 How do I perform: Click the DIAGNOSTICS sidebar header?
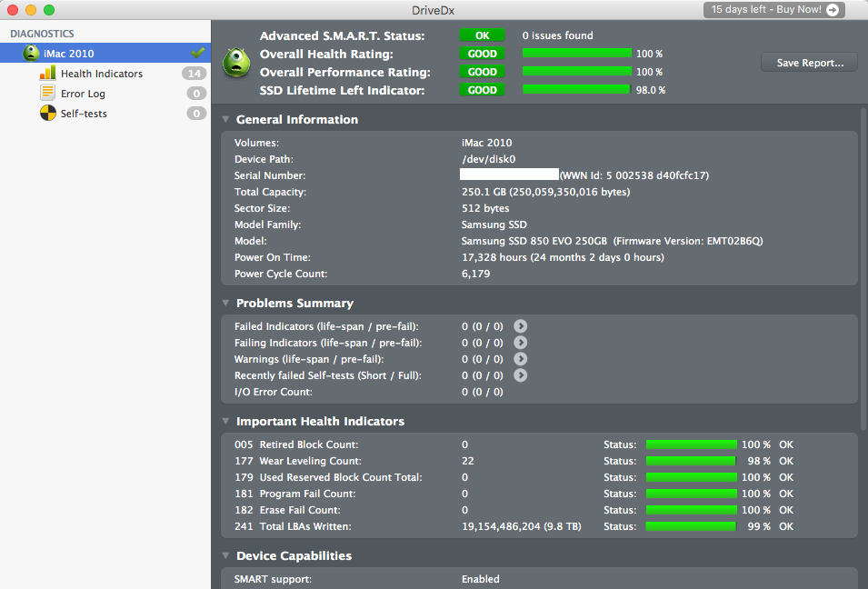coord(42,34)
